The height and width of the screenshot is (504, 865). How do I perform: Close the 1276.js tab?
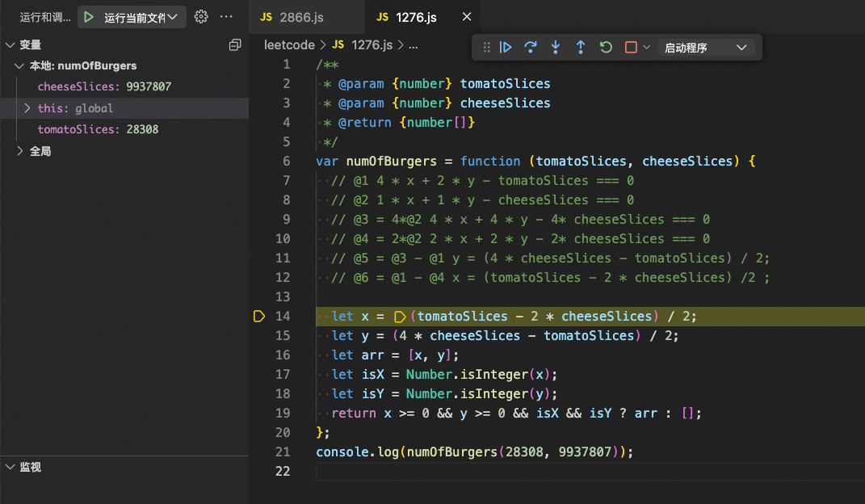[467, 17]
